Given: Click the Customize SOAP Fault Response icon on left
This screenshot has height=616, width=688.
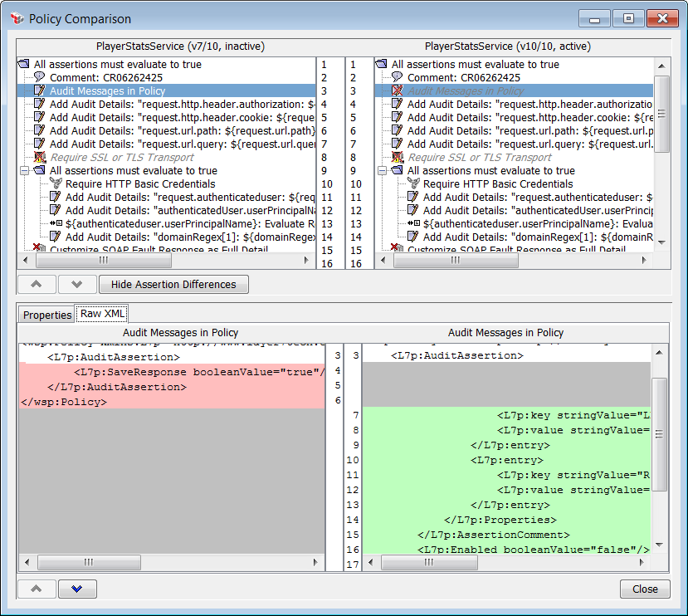Looking at the screenshot, I should point(39,249).
